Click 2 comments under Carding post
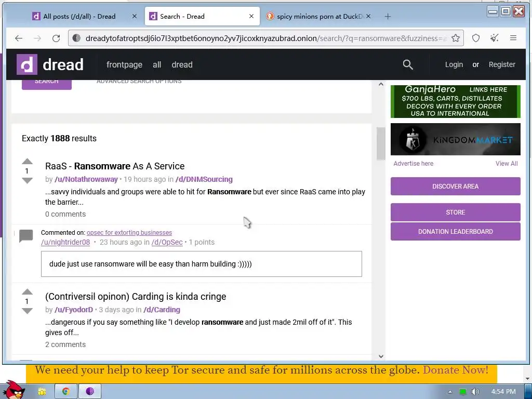The image size is (532, 399). click(x=65, y=344)
